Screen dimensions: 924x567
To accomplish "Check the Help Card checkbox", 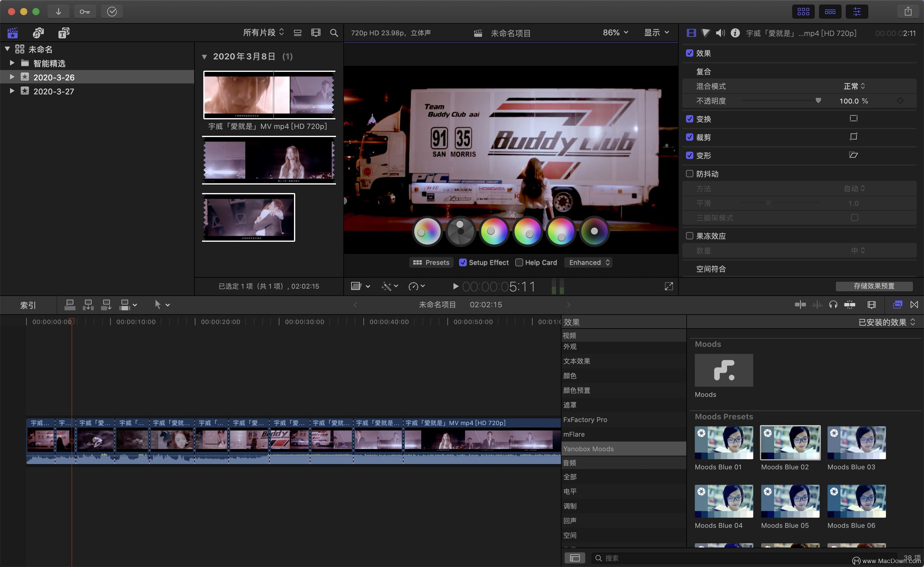I will [x=519, y=263].
